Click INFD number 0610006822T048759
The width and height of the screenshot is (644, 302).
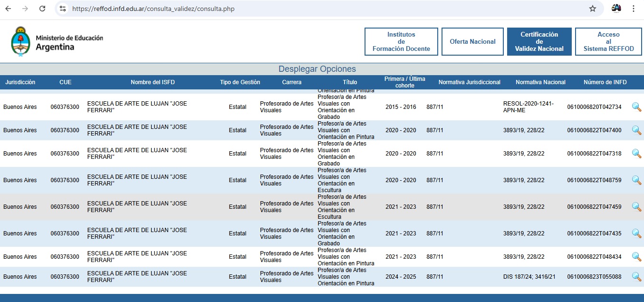(x=594, y=180)
